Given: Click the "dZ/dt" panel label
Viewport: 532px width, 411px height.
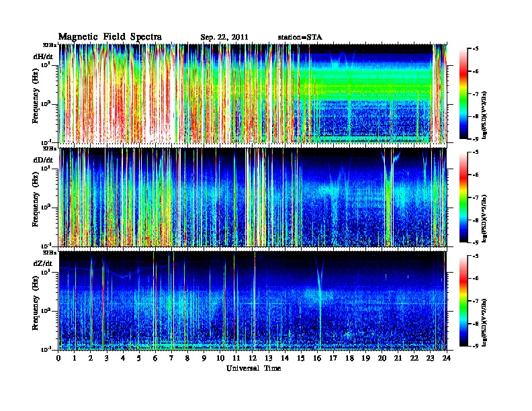Looking at the screenshot, I should click(43, 263).
